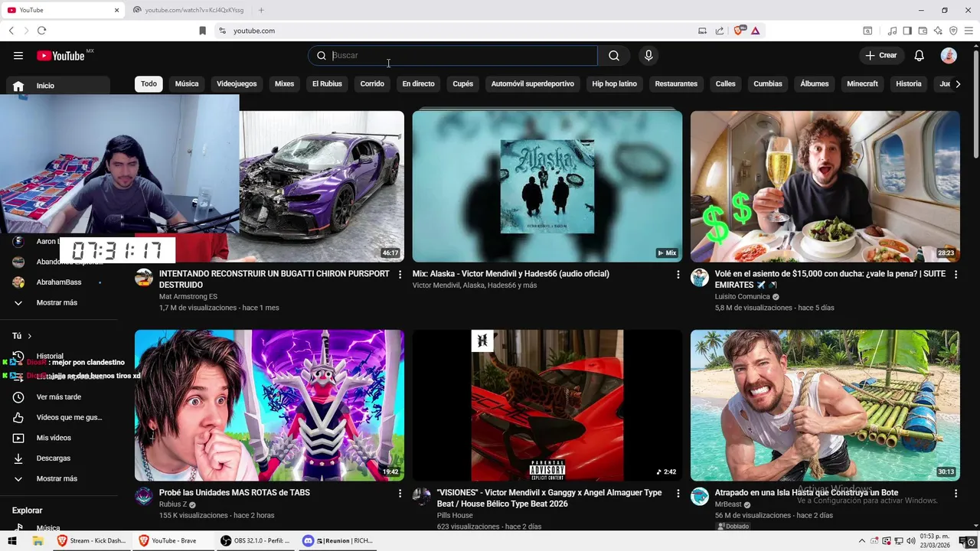Open the Windows Start menu

coord(12,540)
